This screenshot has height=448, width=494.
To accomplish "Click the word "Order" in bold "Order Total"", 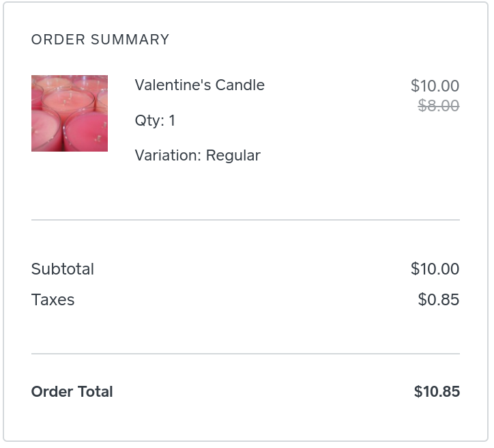I will 53,392.
